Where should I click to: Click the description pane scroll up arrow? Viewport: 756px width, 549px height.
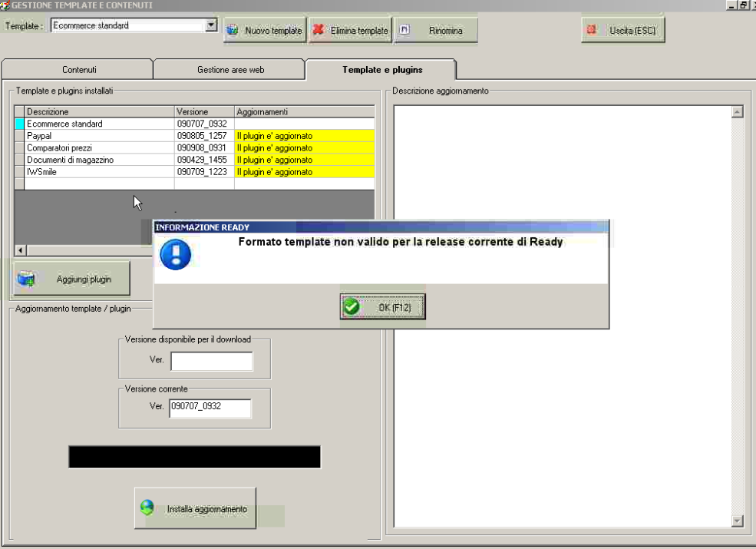click(x=737, y=112)
